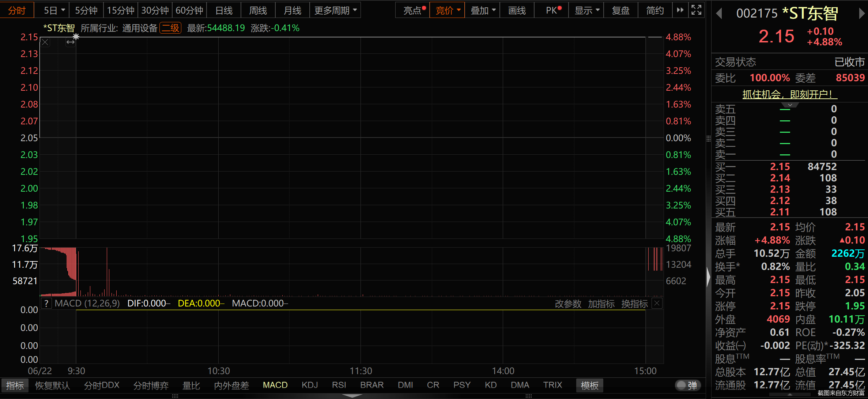The image size is (868, 399).
Task: Switch to 5分钟 chart
Action: click(x=86, y=10)
